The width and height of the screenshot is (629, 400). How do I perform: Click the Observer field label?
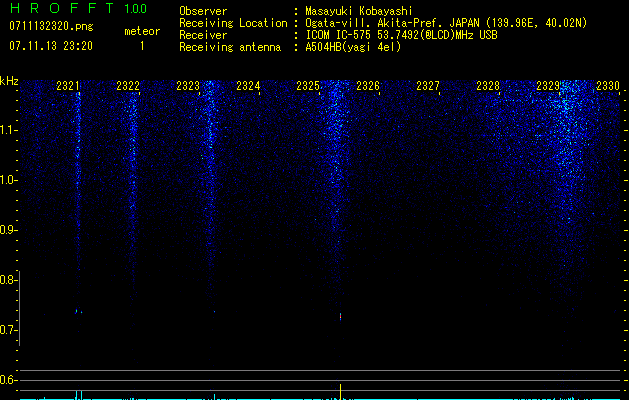(203, 11)
